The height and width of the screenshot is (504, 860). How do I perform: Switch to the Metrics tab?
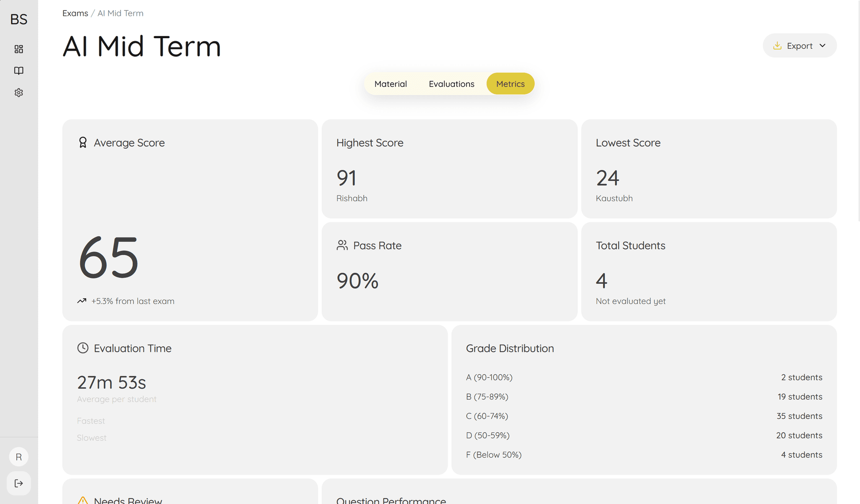click(x=510, y=84)
